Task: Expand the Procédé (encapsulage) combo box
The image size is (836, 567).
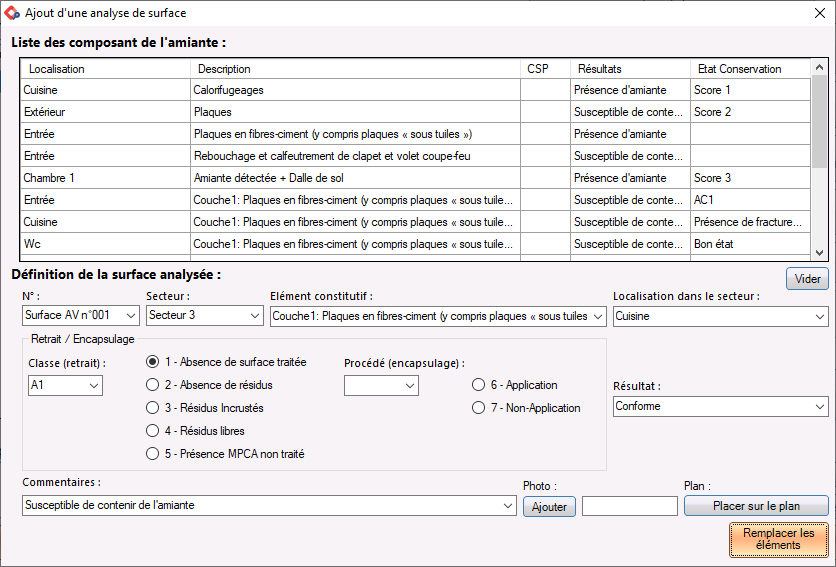Action: (x=381, y=385)
